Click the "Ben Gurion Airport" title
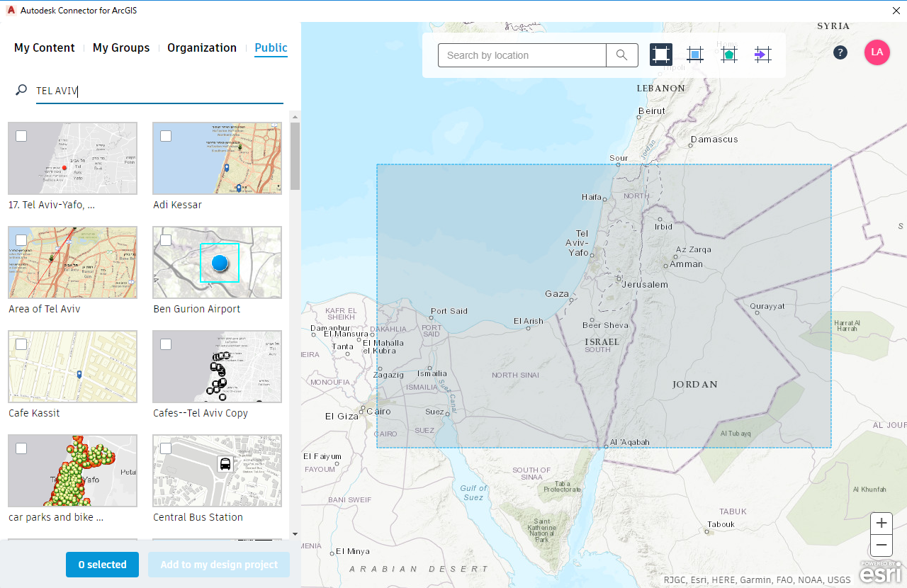907x588 pixels. tap(197, 309)
